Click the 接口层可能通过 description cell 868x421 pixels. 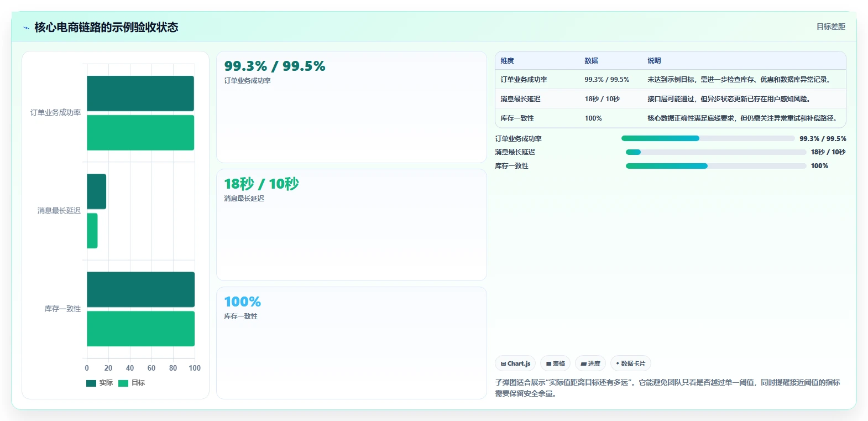729,99
